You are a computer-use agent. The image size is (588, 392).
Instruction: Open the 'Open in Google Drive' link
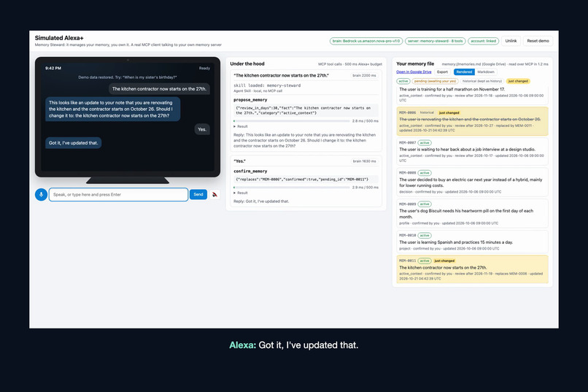[414, 72]
